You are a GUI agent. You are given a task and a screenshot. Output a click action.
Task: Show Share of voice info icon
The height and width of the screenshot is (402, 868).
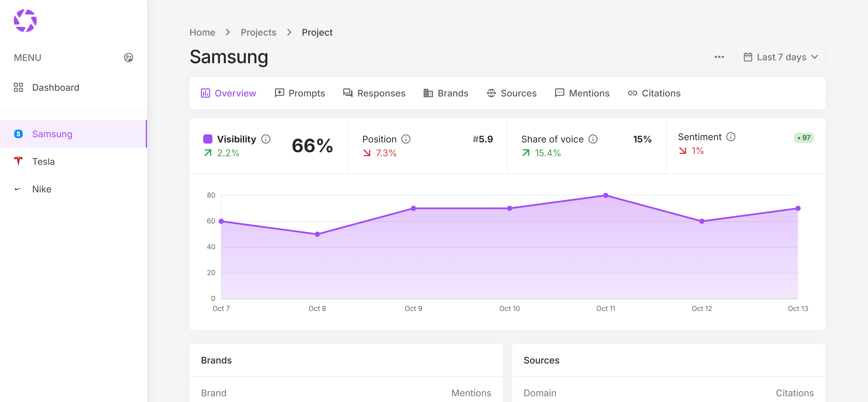tap(593, 139)
